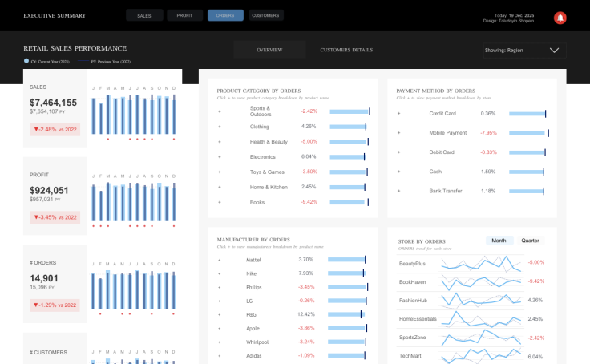Select the SALES button in top bar
The height and width of the screenshot is (364, 590).
point(144,15)
